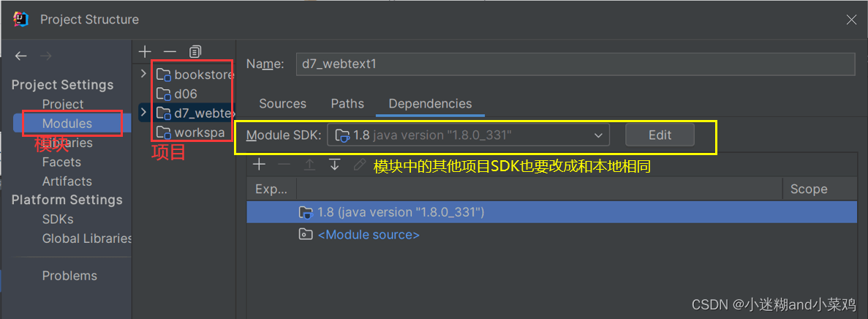The width and height of the screenshot is (868, 319).
Task: Click the add dependency plus icon
Action: point(259,165)
